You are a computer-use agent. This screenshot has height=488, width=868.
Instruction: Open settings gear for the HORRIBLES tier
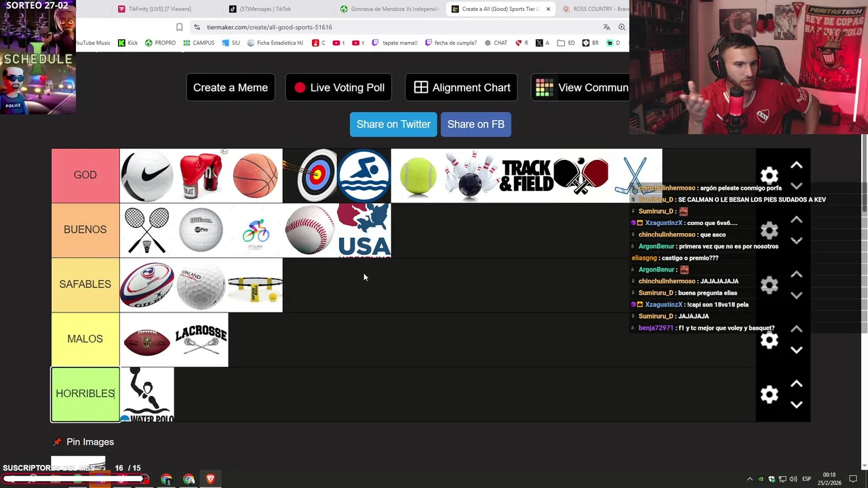(769, 394)
